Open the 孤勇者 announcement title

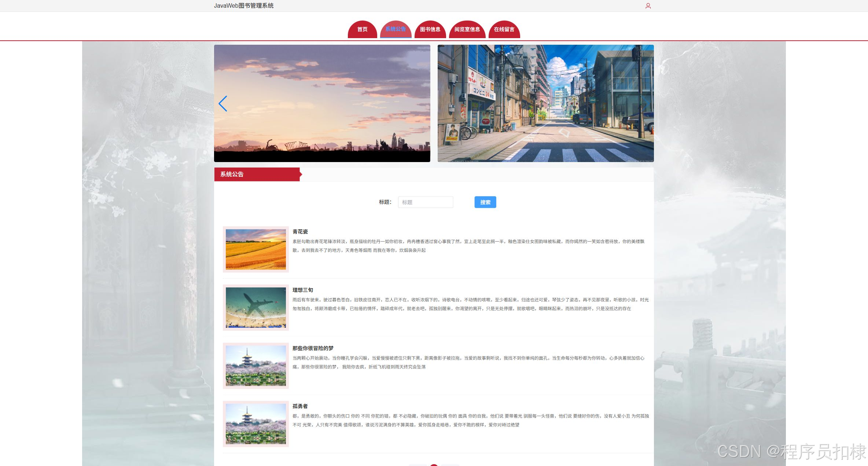300,406
